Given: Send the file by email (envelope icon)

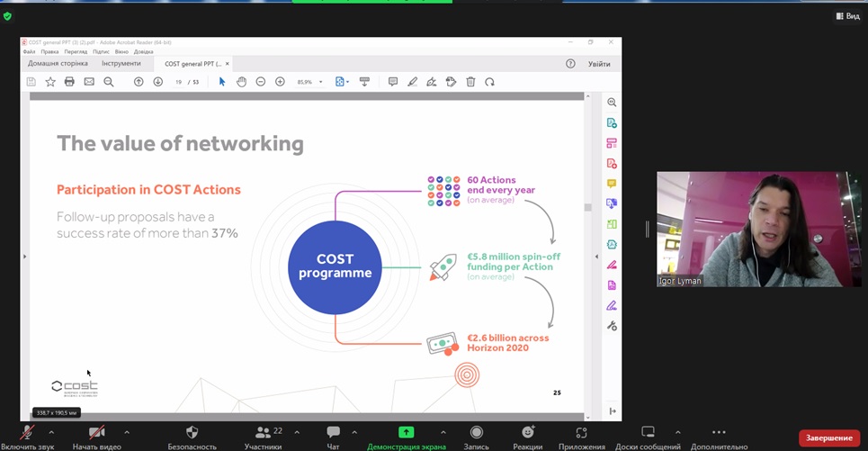Looking at the screenshot, I should coord(89,82).
